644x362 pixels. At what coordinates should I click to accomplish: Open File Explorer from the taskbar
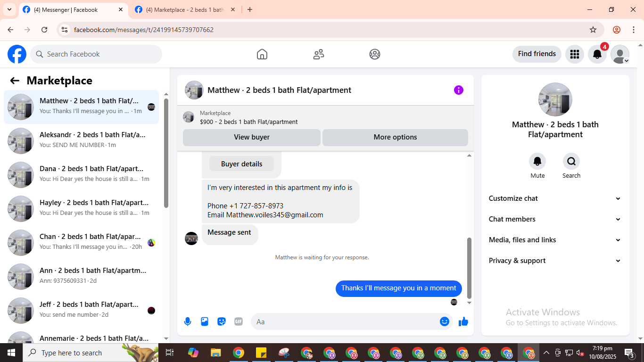click(215, 353)
